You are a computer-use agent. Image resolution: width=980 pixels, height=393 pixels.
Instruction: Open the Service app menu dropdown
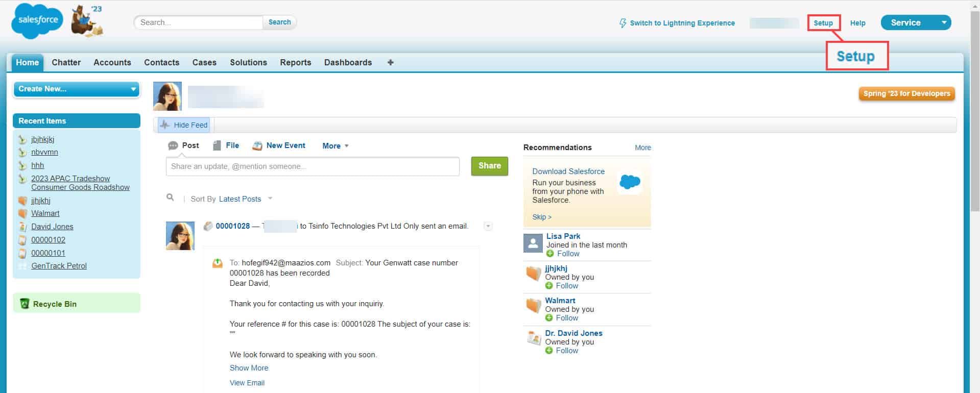[944, 22]
